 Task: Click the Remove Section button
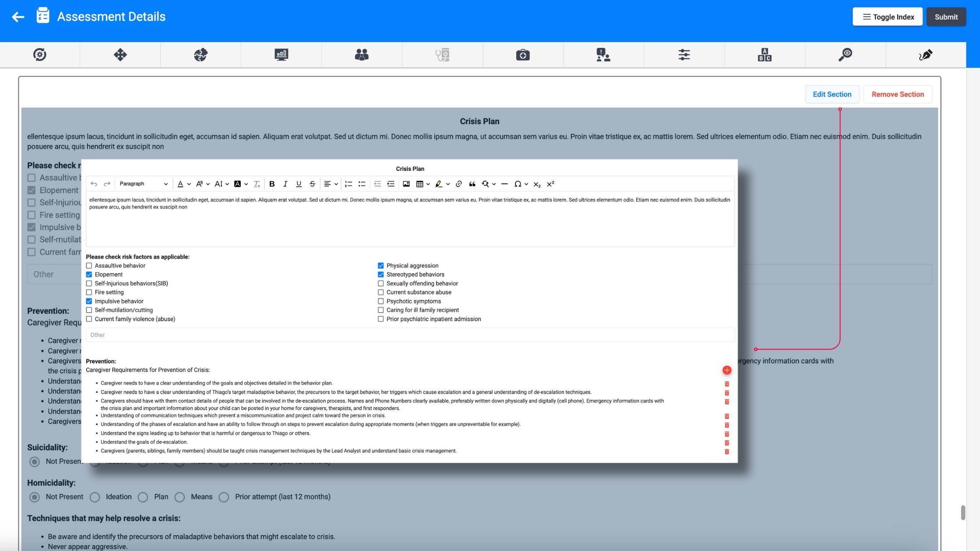(x=898, y=94)
